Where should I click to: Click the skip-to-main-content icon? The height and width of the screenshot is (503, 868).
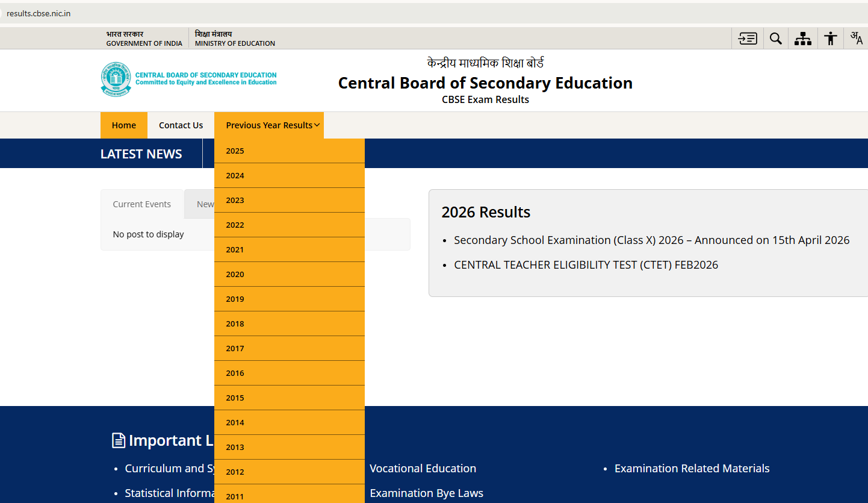pyautogui.click(x=747, y=38)
